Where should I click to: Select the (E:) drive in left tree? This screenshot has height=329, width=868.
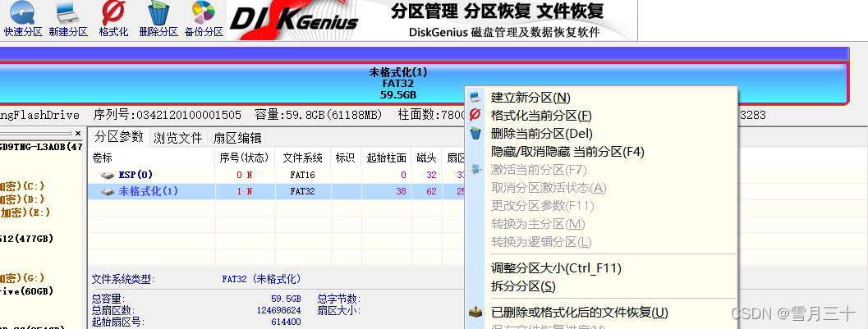click(x=25, y=212)
